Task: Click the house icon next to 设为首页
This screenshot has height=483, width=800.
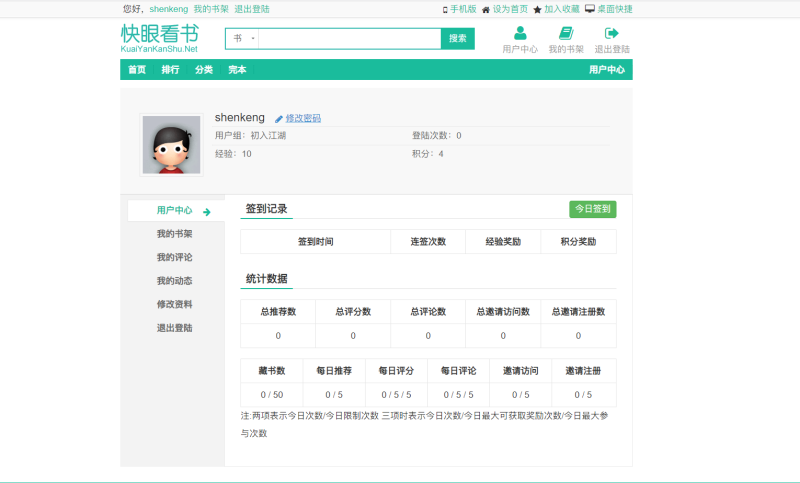Action: (486, 10)
